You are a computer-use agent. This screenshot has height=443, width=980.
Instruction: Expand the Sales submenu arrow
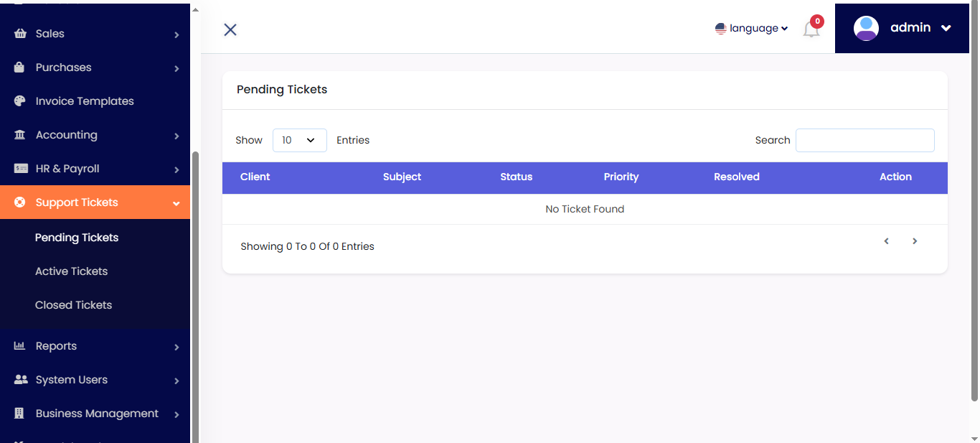click(x=176, y=34)
